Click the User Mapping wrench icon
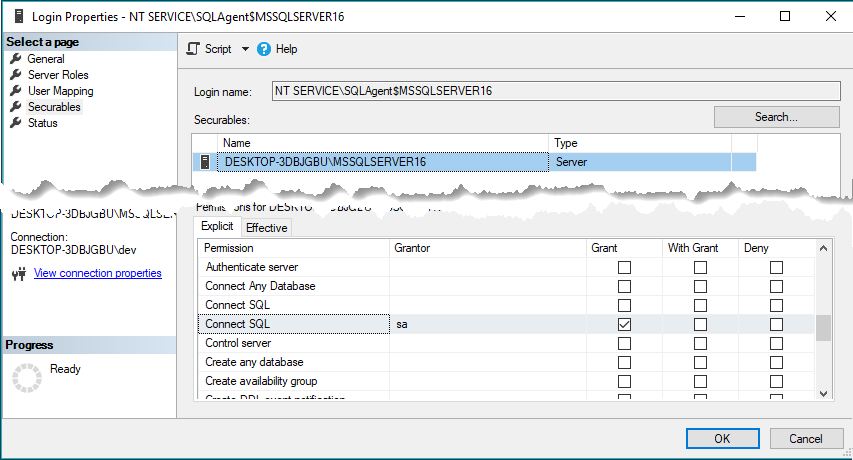Viewport: 853px width, 460px height. 16,90
